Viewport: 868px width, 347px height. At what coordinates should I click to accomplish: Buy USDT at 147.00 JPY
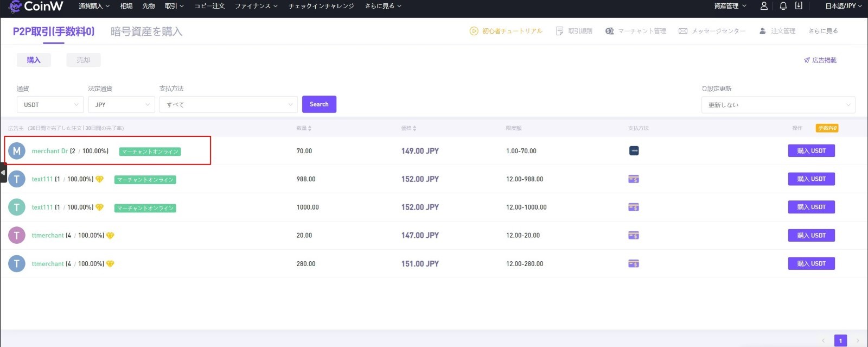[x=811, y=236]
